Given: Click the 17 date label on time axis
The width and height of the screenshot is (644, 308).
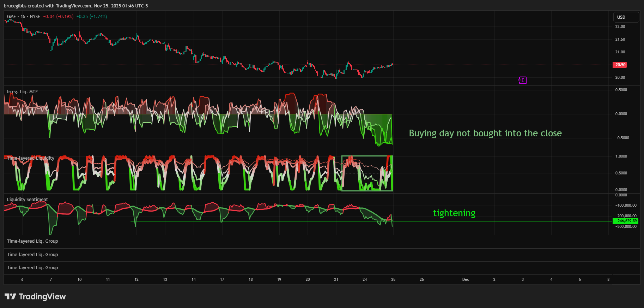Looking at the screenshot, I should [x=222, y=279].
